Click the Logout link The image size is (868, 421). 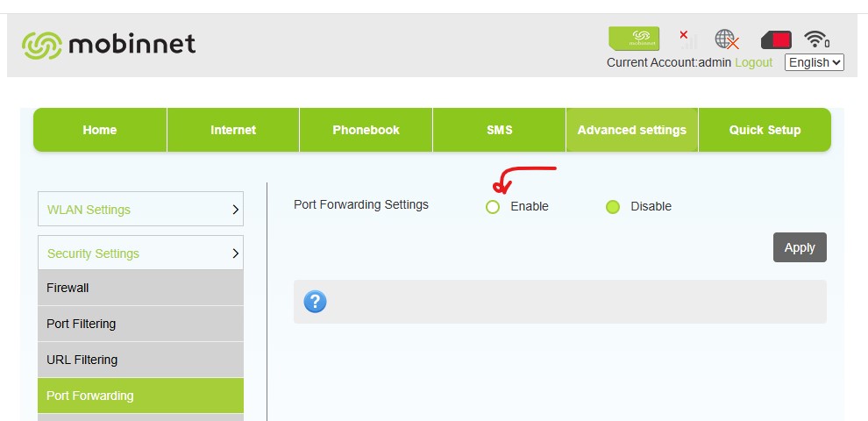754,62
